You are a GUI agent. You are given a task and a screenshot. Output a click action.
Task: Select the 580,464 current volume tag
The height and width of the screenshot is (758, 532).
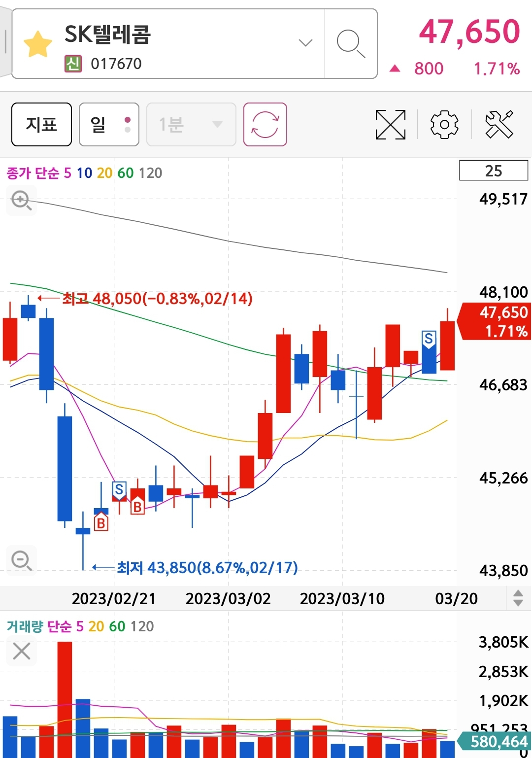tap(495, 741)
